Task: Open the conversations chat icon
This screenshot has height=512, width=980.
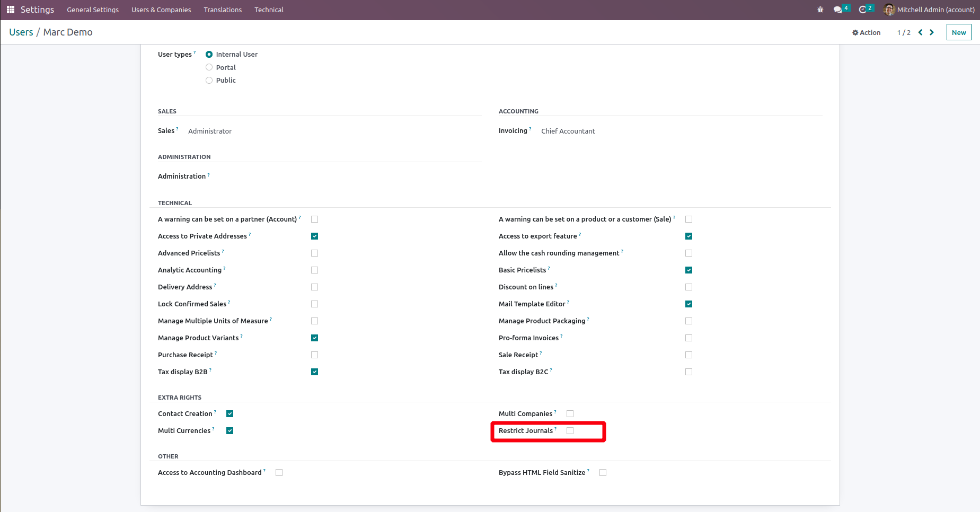Action: click(837, 10)
